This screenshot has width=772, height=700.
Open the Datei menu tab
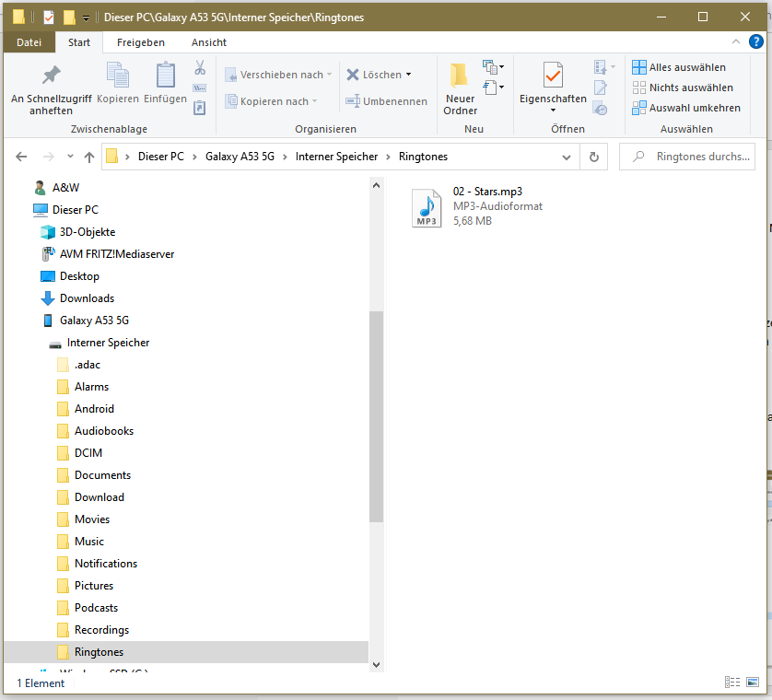(x=29, y=42)
